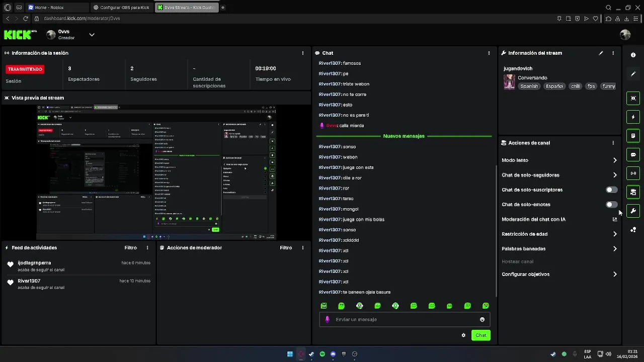This screenshot has width=644, height=362.
Task: Open the emoji picker in message box
Action: click(x=482, y=319)
